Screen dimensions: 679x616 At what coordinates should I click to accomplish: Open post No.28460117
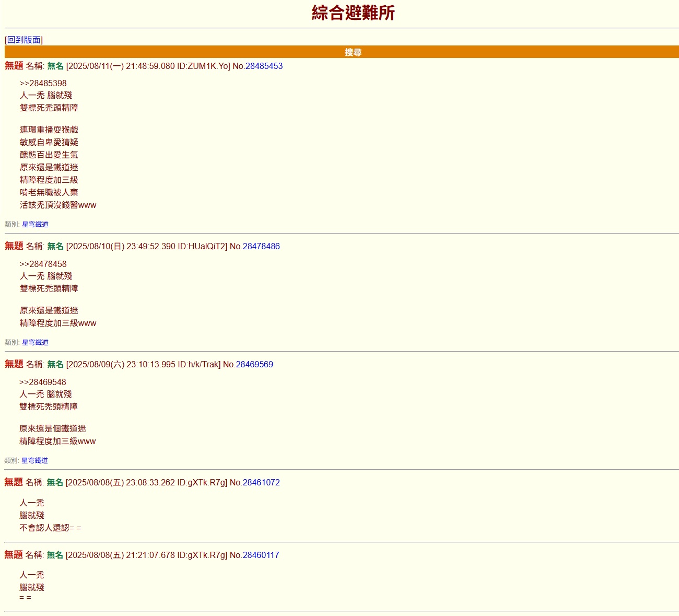coord(261,555)
